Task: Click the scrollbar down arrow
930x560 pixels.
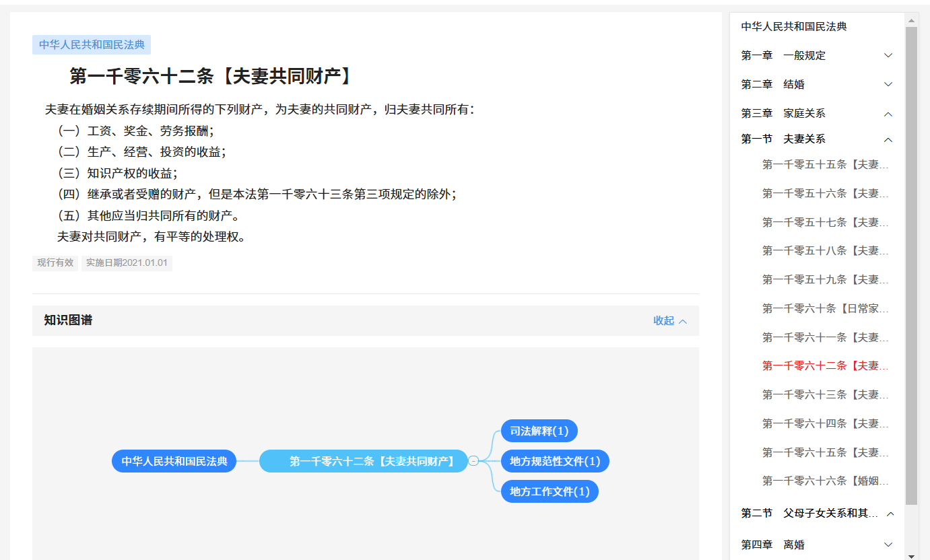Action: [x=911, y=555]
